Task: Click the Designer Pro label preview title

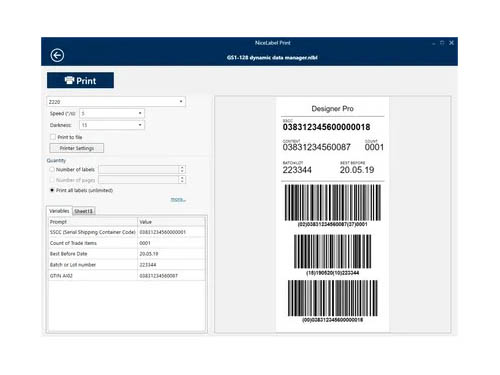Action: pyautogui.click(x=332, y=109)
